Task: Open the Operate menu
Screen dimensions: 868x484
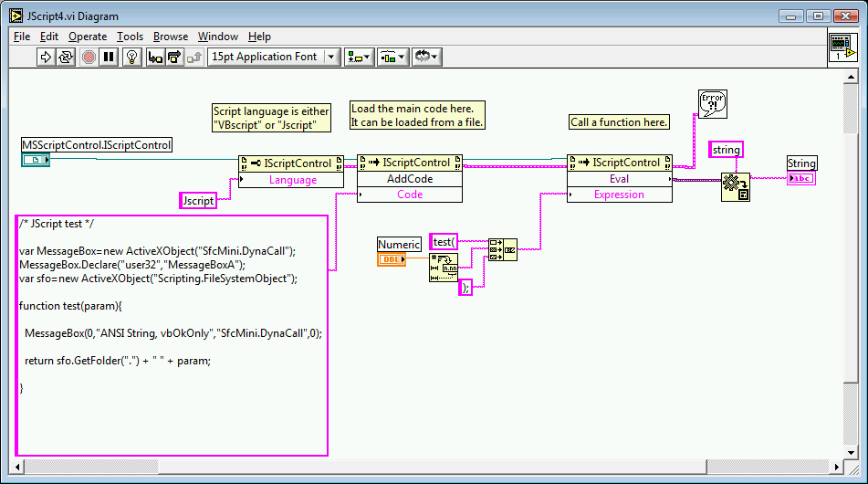Action: (88, 37)
